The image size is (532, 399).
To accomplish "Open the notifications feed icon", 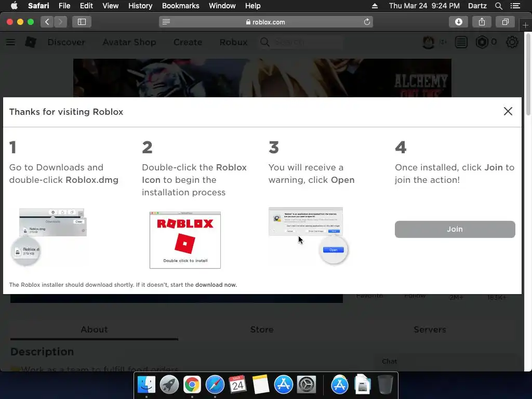I will point(461,42).
